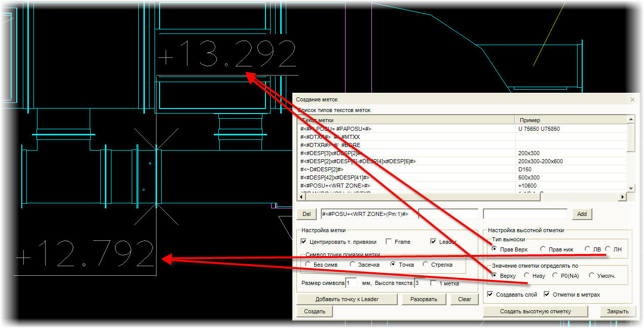Select 'Верху' for elevation value
644x328 pixels.
pos(494,275)
